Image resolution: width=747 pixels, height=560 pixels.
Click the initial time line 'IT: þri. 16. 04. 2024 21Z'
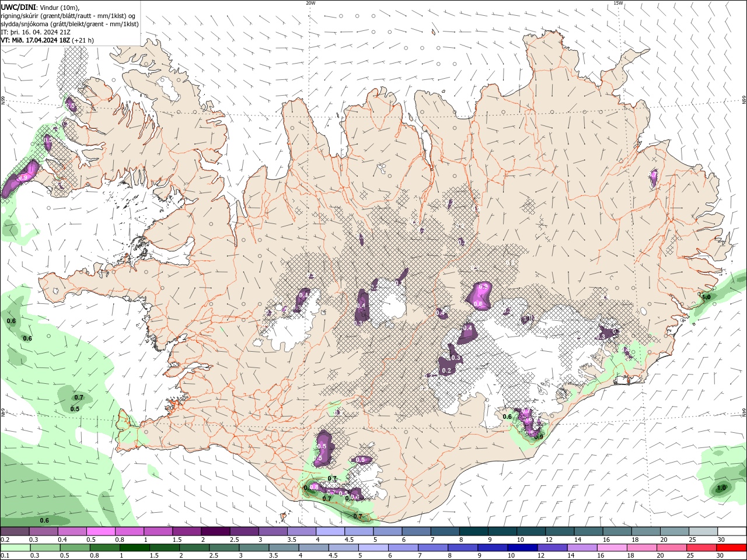pyautogui.click(x=36, y=32)
